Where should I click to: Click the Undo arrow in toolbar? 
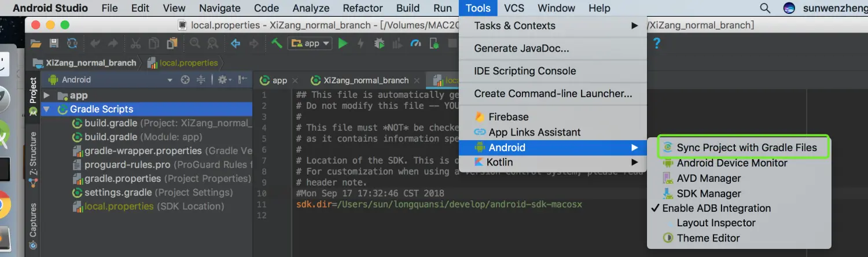pyautogui.click(x=95, y=43)
